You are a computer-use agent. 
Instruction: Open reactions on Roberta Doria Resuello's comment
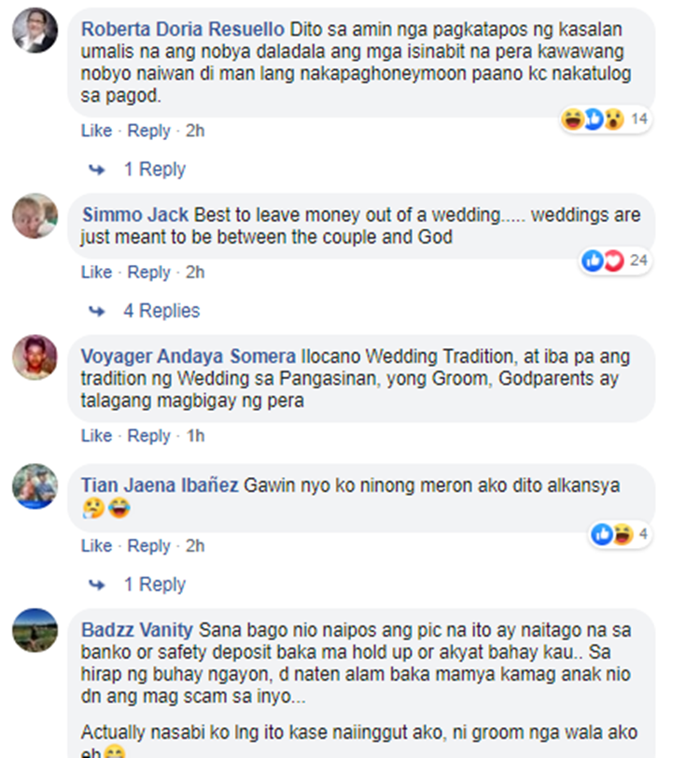607,119
